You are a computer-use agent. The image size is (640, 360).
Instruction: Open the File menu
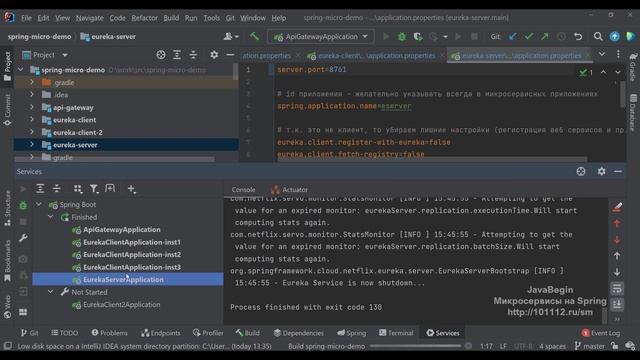[x=26, y=18]
